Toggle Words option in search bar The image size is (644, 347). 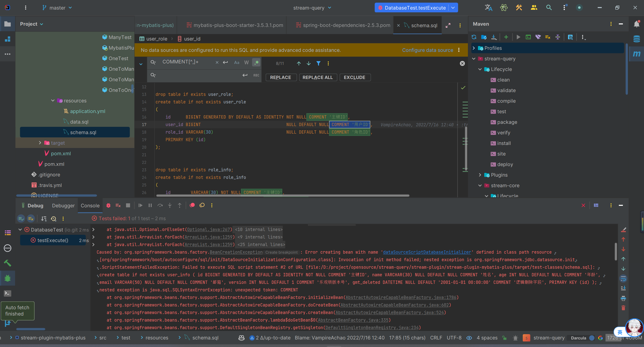[246, 62]
